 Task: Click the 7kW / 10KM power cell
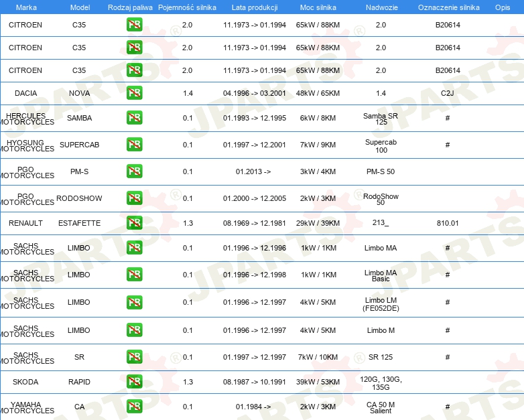coord(318,357)
